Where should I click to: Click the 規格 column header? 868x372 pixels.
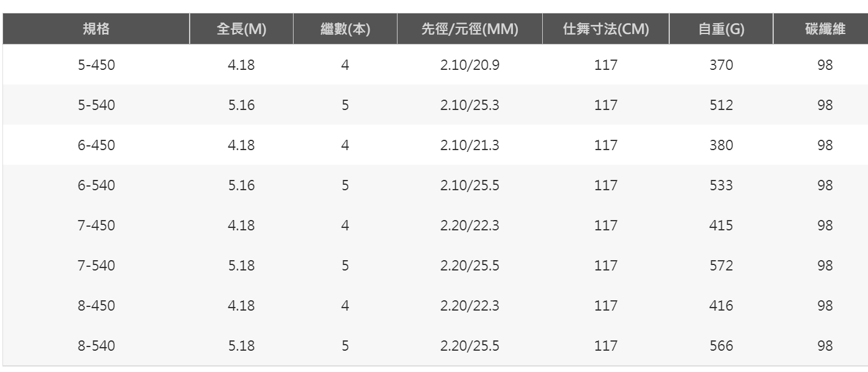(97, 29)
